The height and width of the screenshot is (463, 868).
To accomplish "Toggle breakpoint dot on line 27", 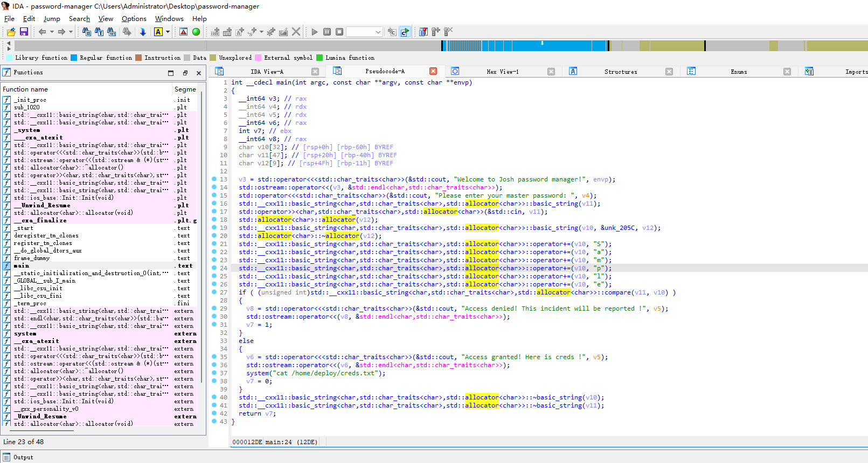I will (x=214, y=292).
